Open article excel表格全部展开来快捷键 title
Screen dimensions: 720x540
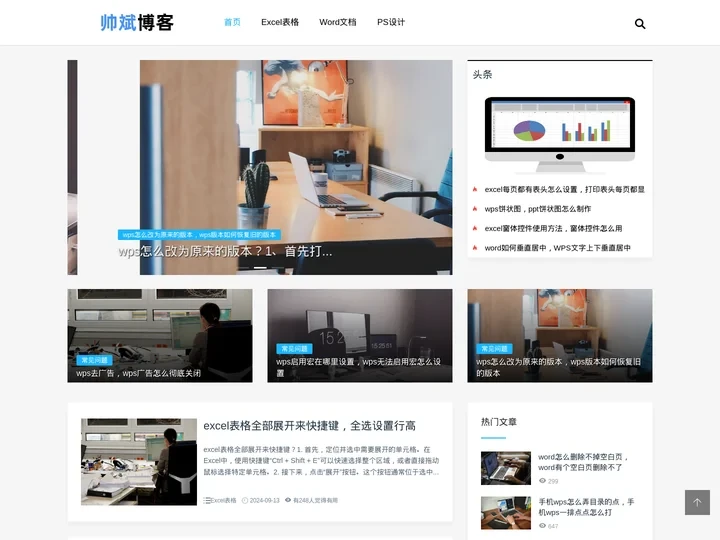[309, 426]
